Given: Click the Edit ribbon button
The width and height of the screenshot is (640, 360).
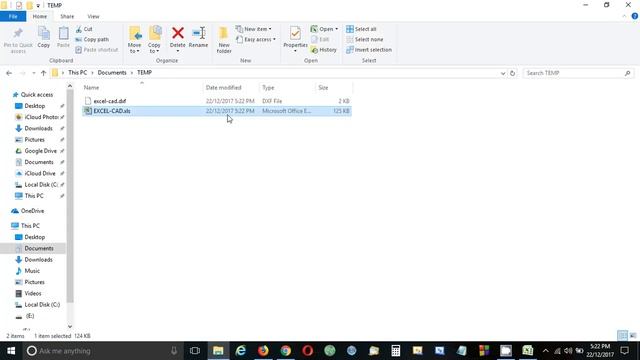Looking at the screenshot, I should (x=320, y=40).
